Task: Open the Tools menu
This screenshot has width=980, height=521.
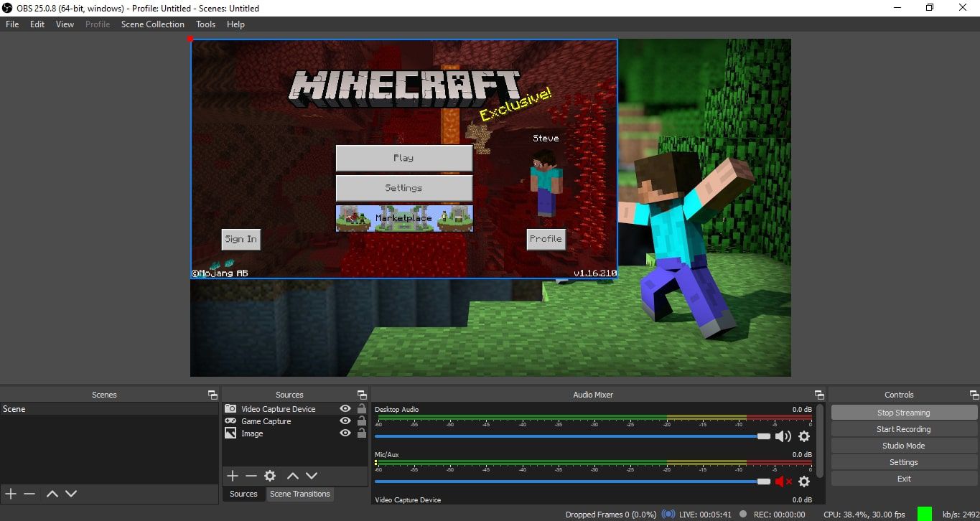Action: pyautogui.click(x=206, y=24)
